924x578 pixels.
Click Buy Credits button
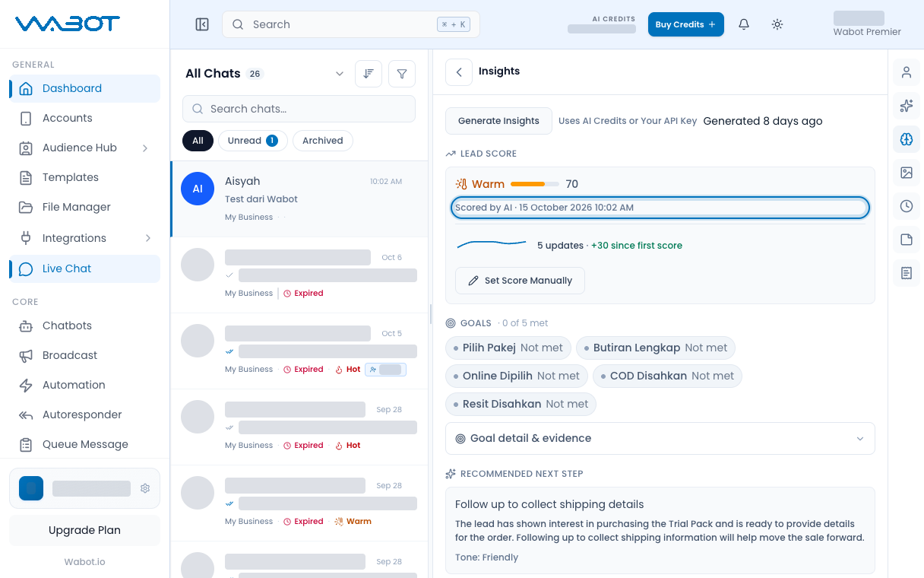(x=685, y=24)
